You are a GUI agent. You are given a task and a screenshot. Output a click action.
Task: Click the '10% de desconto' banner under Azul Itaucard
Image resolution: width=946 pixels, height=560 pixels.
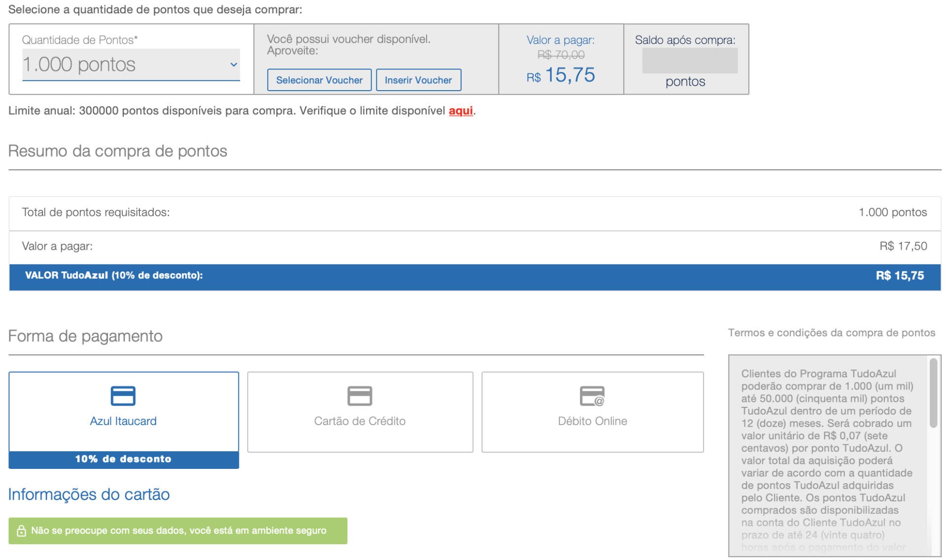(x=124, y=460)
